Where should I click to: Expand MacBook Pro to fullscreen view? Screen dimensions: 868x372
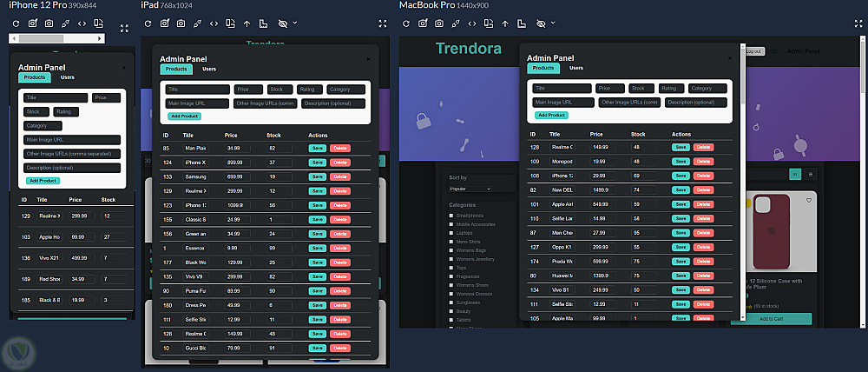(858, 23)
